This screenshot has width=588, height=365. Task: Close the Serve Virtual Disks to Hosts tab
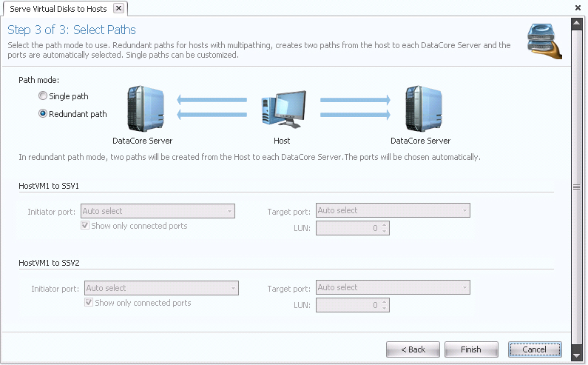(118, 8)
